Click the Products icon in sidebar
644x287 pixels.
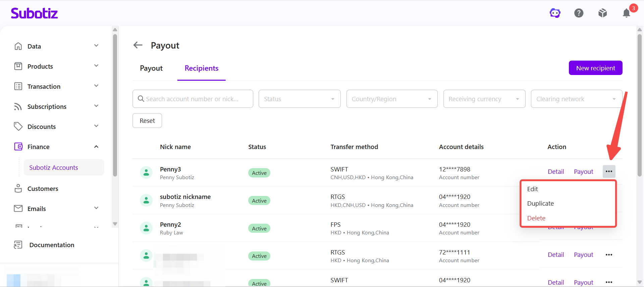pyautogui.click(x=18, y=66)
